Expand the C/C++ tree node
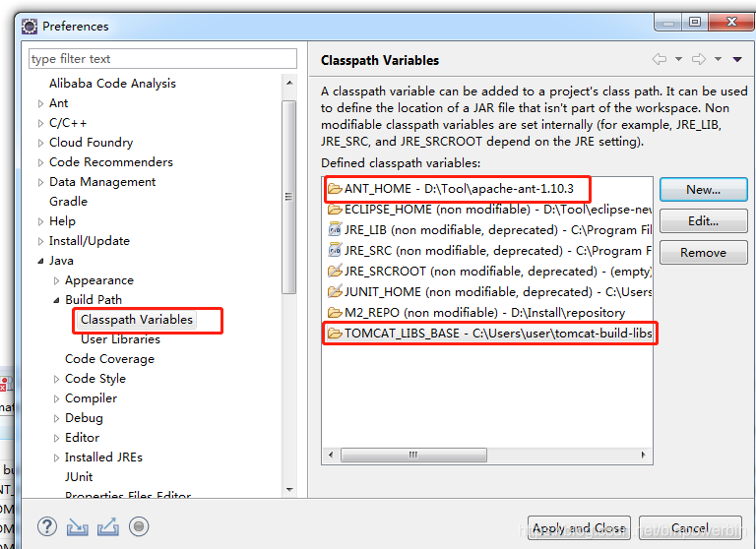The width and height of the screenshot is (756, 549). [40, 123]
